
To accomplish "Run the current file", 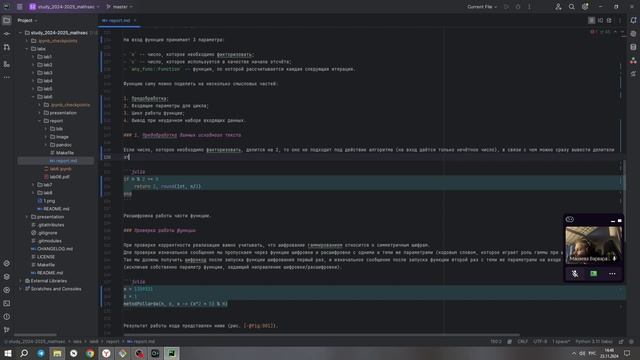I will tap(507, 7).
